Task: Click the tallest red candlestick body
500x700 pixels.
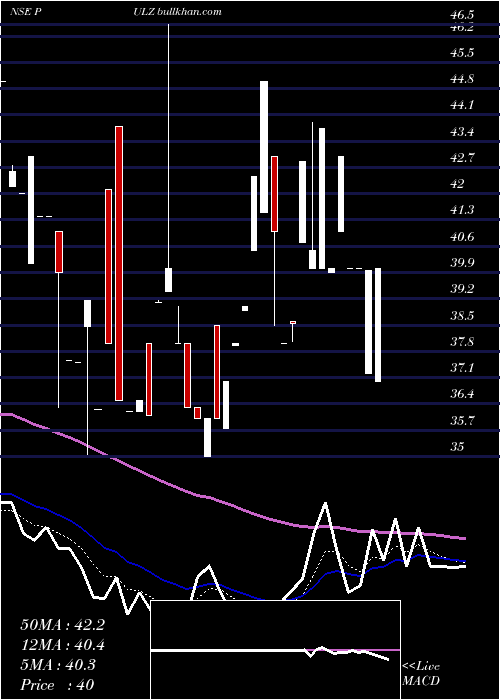Action: 119,263
